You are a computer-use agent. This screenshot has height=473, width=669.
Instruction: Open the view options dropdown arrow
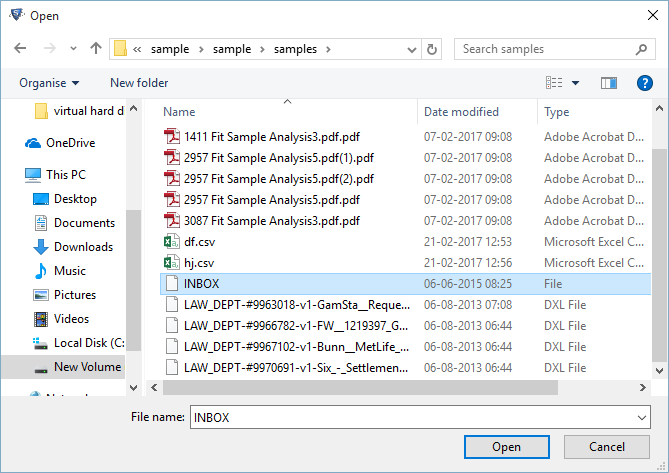[x=576, y=83]
